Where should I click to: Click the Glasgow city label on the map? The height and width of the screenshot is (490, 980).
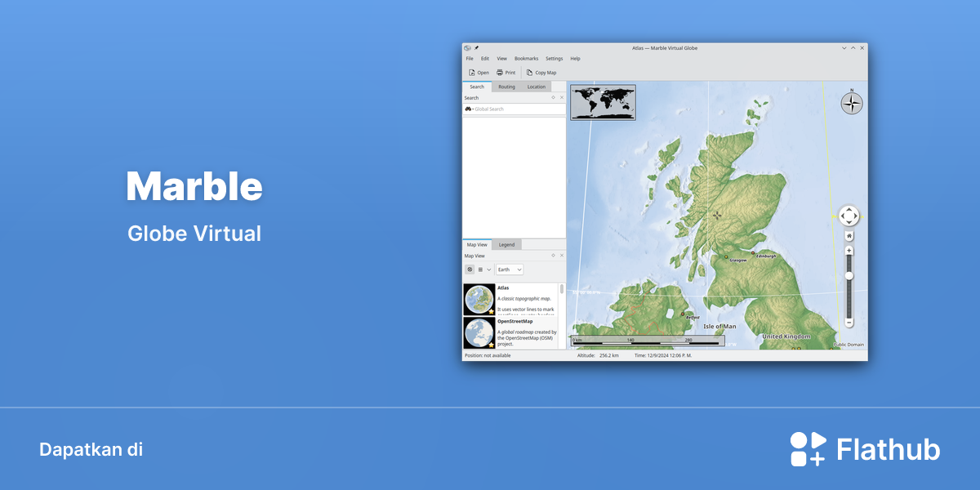(x=738, y=261)
